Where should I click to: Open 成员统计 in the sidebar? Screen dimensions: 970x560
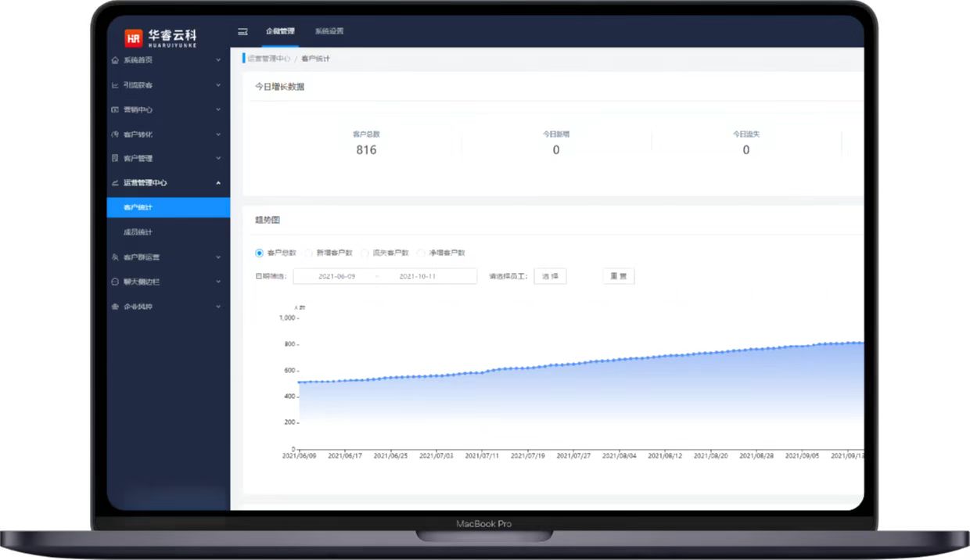tap(138, 232)
